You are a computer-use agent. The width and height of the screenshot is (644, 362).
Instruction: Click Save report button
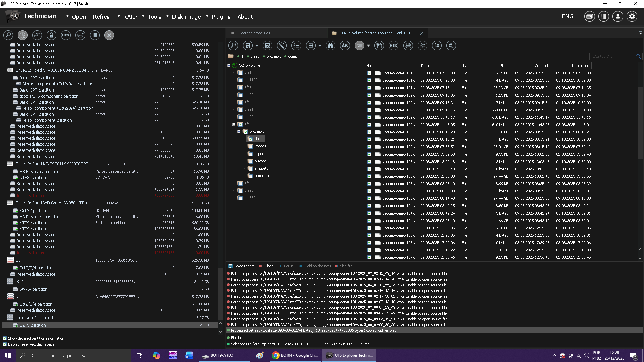click(241, 266)
